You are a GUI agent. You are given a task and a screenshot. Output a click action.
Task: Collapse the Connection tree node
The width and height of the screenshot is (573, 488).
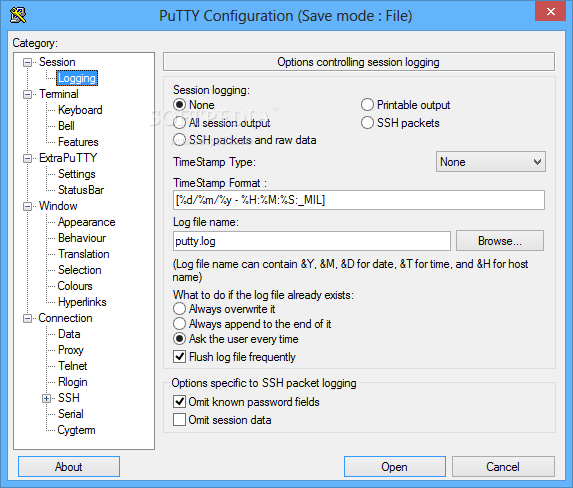pos(27,318)
